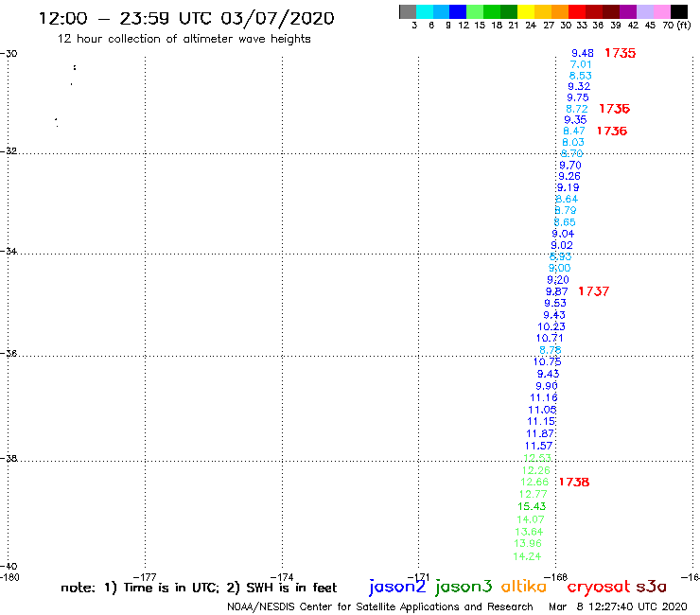Click the wave height value '12.77'
Viewport: 700px width, 615px height.
coord(533,495)
